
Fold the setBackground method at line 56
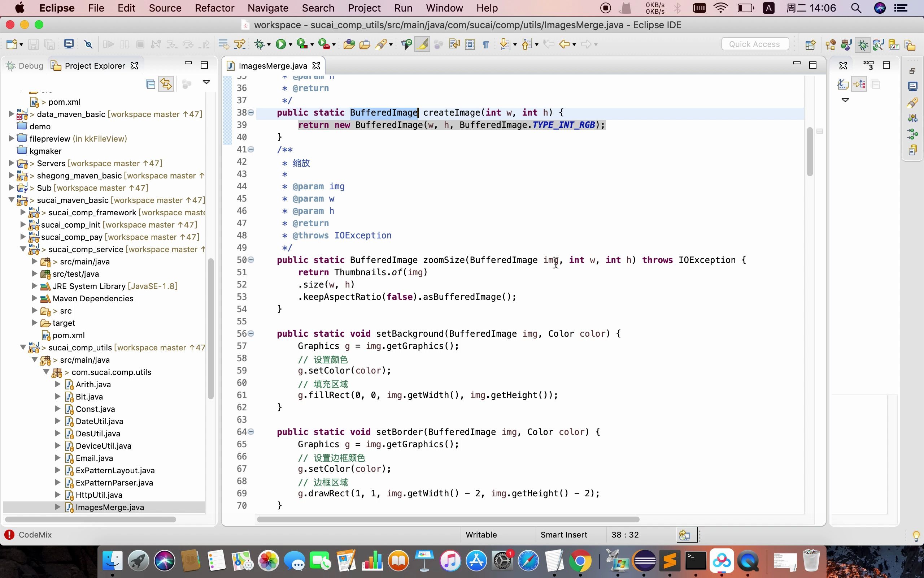251,333
